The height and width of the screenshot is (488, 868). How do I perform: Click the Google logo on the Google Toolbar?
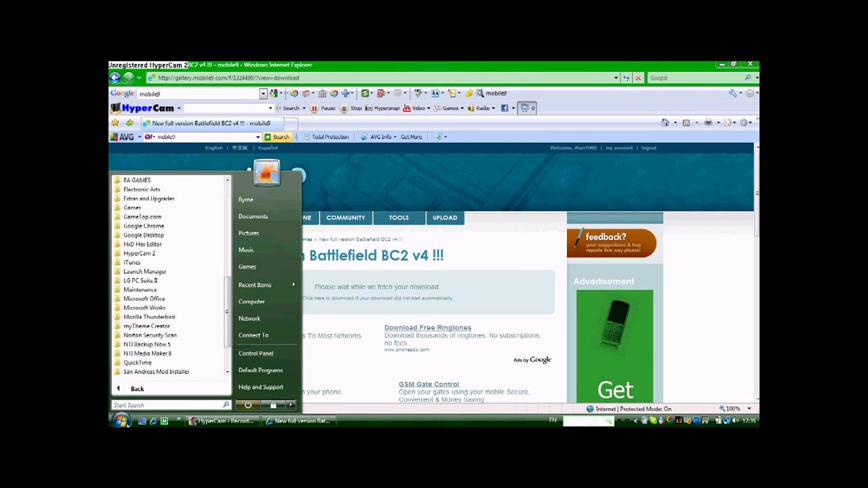point(122,94)
